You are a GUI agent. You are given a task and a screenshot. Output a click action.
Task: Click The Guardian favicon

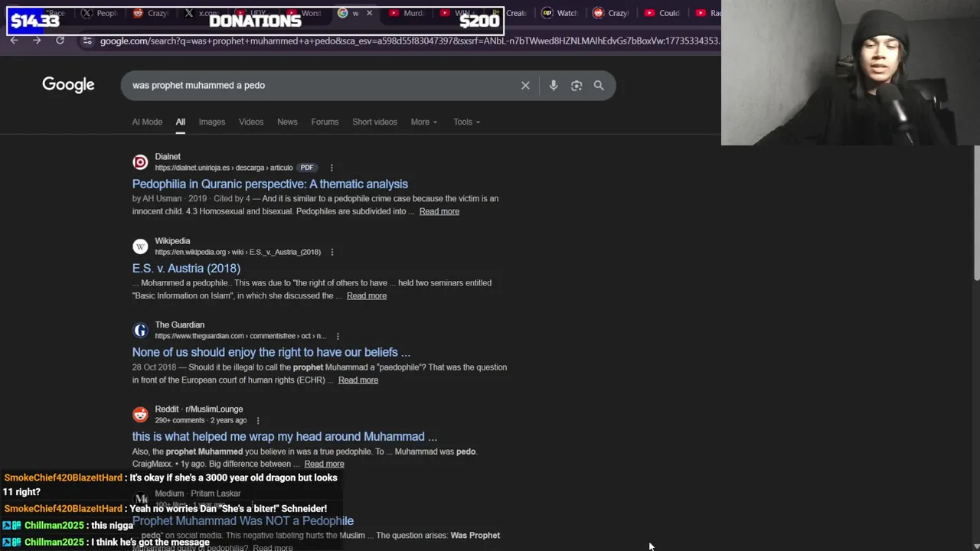(x=140, y=331)
